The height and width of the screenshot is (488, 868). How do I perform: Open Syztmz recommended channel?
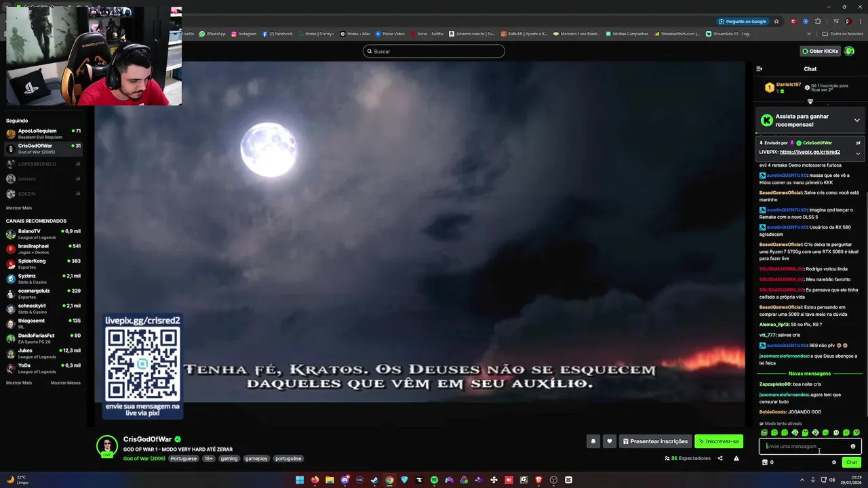click(43, 279)
